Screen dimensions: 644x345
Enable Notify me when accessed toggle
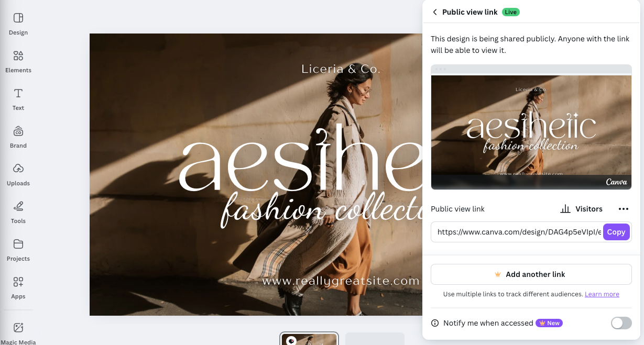pos(621,323)
